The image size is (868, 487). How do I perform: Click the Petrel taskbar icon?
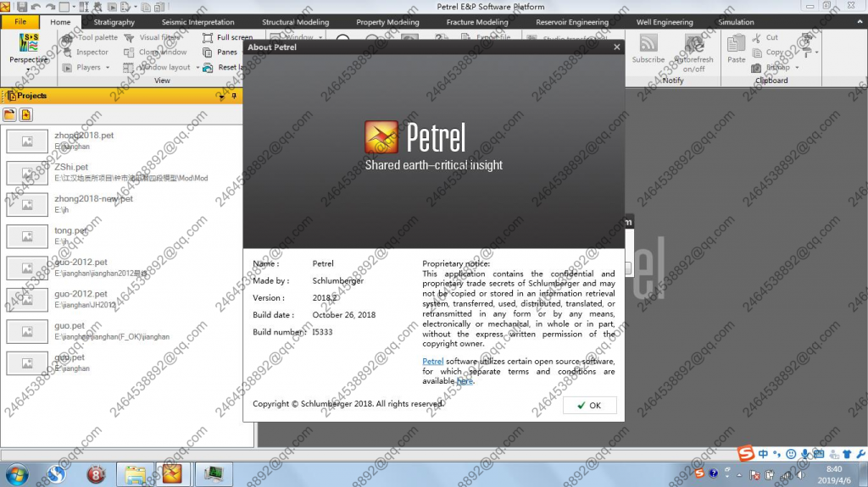point(172,474)
